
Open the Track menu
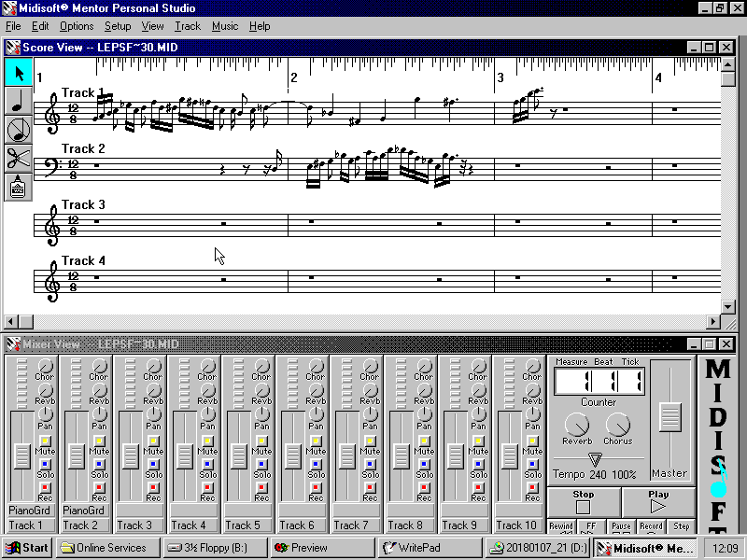click(x=188, y=26)
